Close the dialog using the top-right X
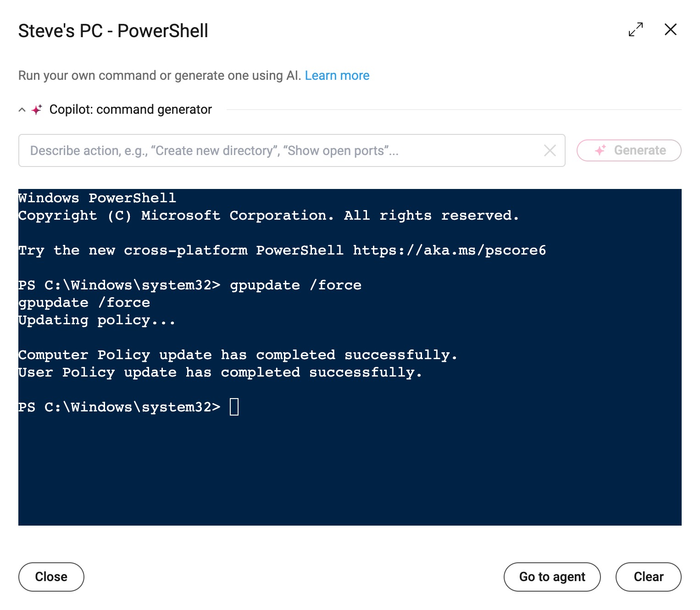This screenshot has height=610, width=700. pos(671,29)
